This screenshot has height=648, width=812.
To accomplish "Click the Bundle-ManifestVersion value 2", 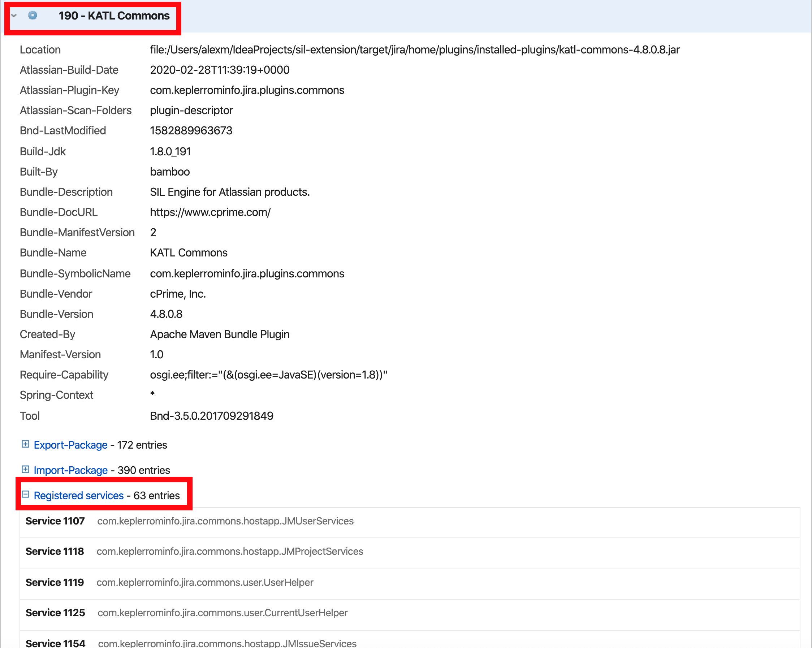I will [153, 233].
